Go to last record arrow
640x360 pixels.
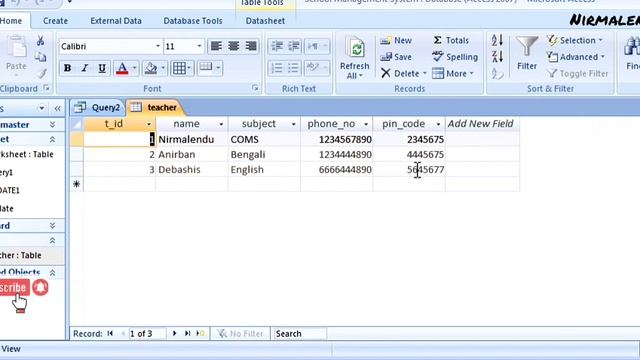[187, 333]
